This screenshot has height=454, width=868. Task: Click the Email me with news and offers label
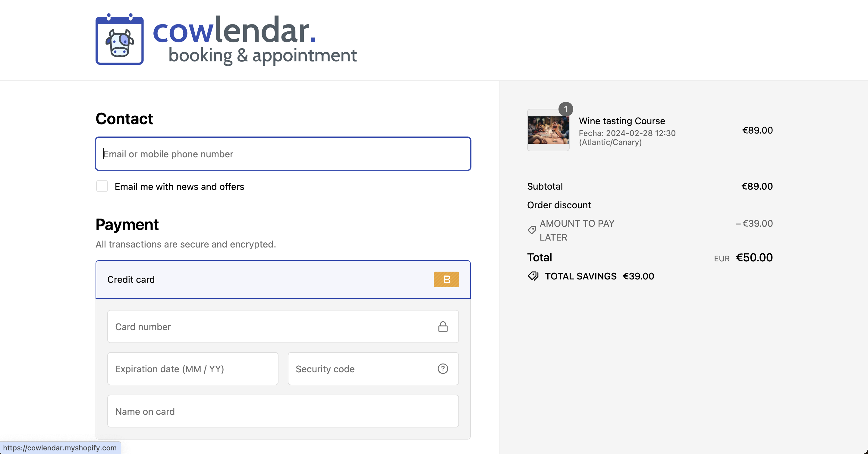click(x=179, y=187)
